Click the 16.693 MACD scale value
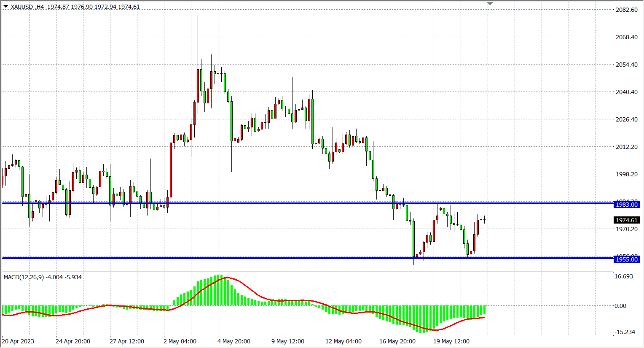 (x=624, y=276)
